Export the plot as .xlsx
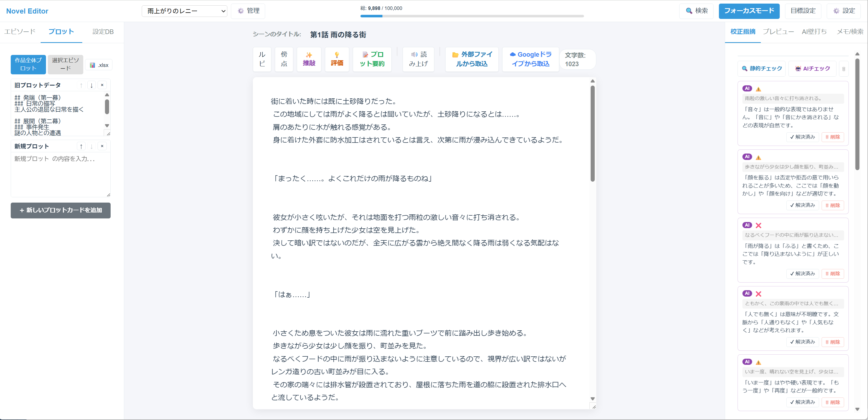The height and width of the screenshot is (420, 868). pos(99,65)
